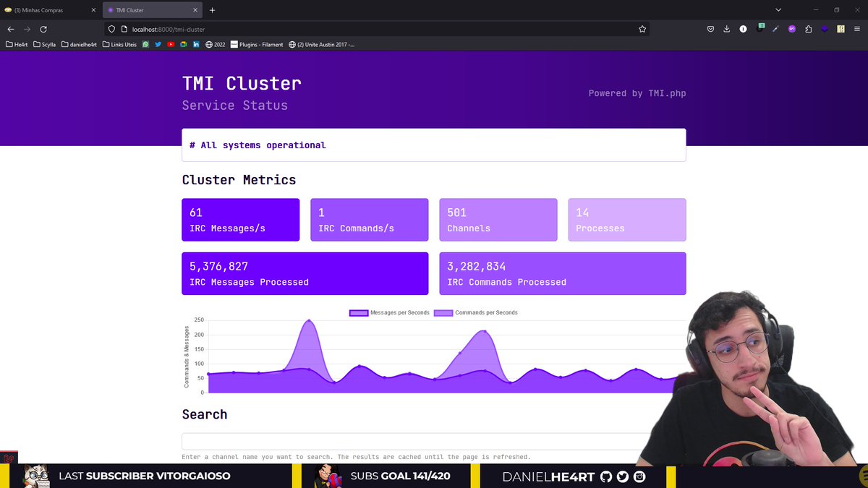This screenshot has width=868, height=488.
Task: Toggle the Messages per Seconds legend swatch
Action: pos(359,313)
